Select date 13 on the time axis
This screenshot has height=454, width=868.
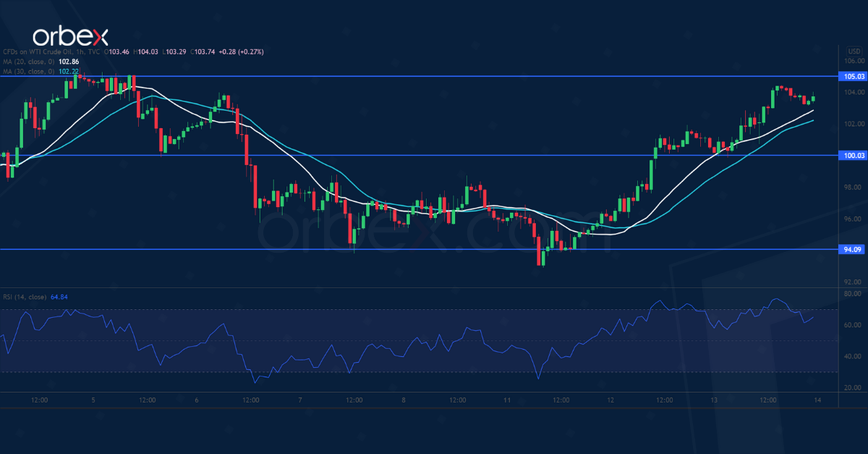point(714,400)
